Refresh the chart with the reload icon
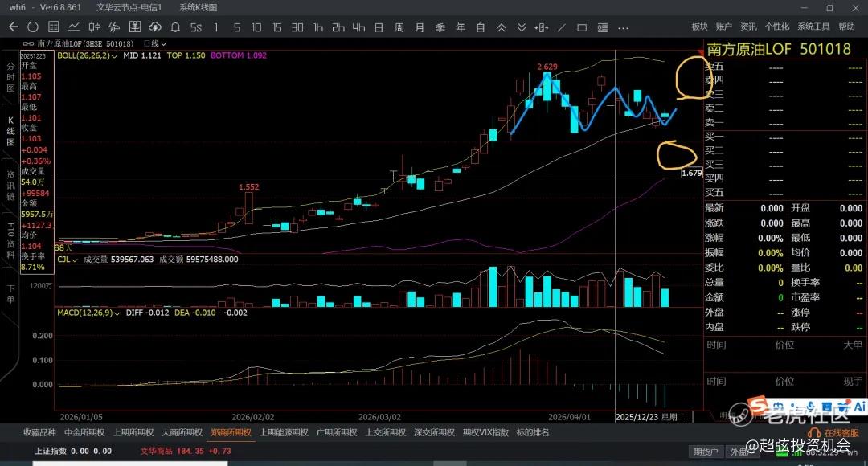 [x=33, y=27]
